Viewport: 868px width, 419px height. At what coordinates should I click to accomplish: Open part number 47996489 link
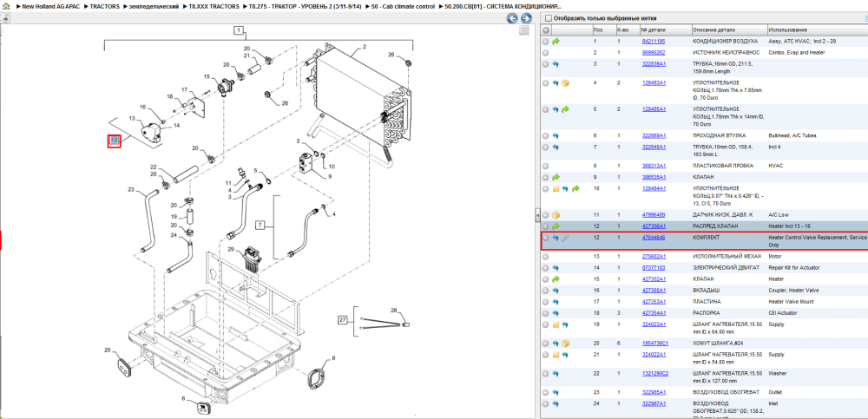click(654, 215)
